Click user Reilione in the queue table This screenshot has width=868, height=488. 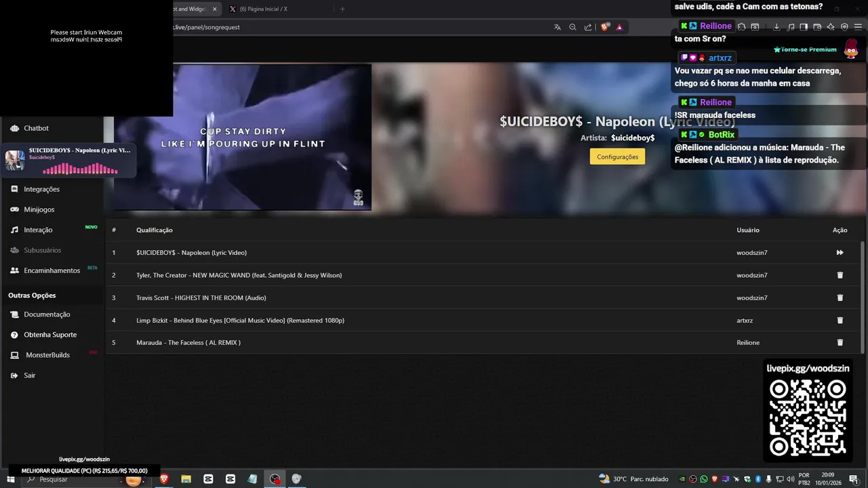[x=748, y=342]
